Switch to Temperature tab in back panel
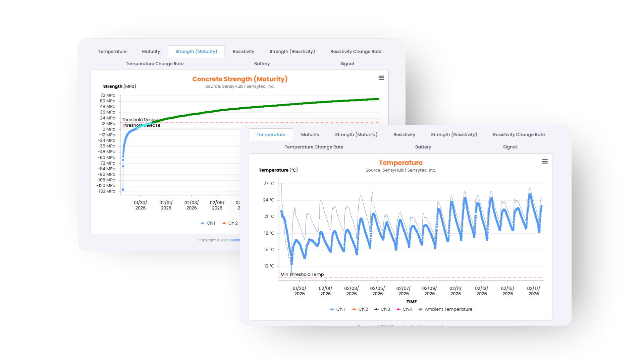This screenshot has width=644, height=362. click(112, 52)
